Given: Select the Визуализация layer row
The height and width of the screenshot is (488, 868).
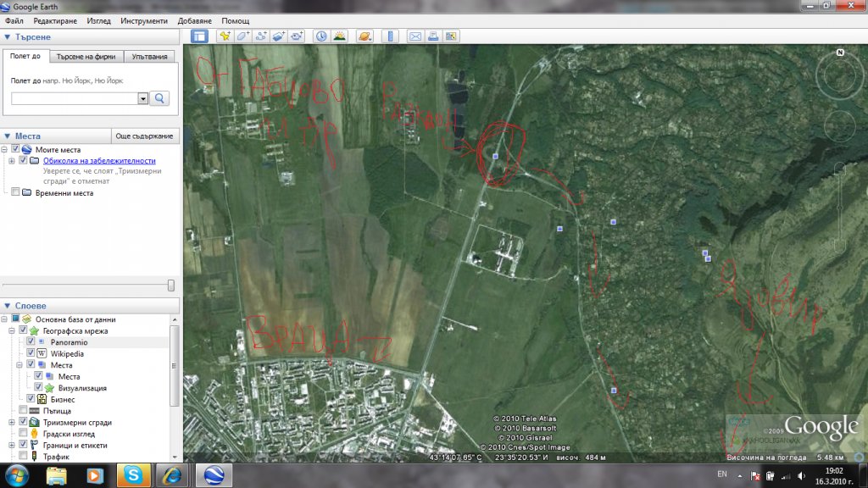Looking at the screenshot, I should pyautogui.click(x=82, y=388).
